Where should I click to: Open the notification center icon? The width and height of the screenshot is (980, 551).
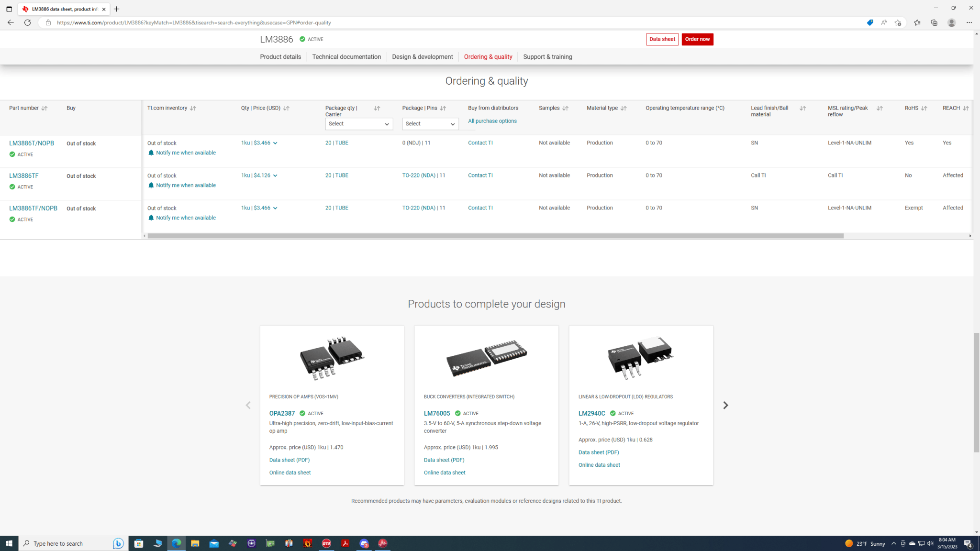pos(968,543)
